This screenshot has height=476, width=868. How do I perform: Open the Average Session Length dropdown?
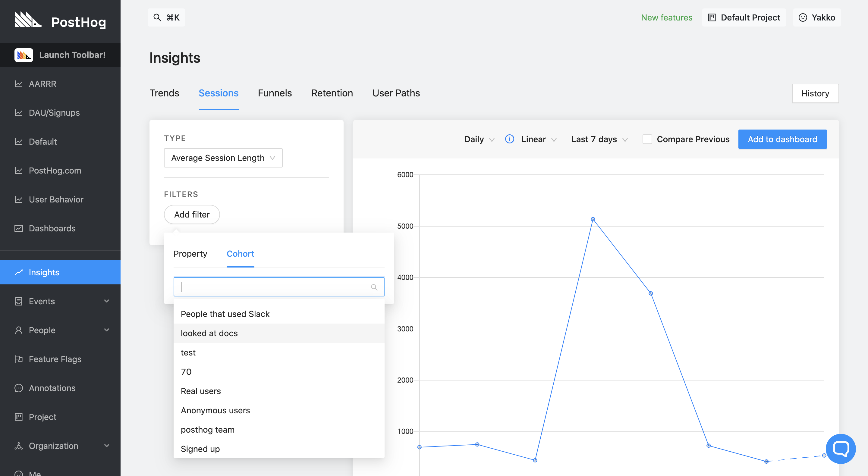pyautogui.click(x=223, y=158)
